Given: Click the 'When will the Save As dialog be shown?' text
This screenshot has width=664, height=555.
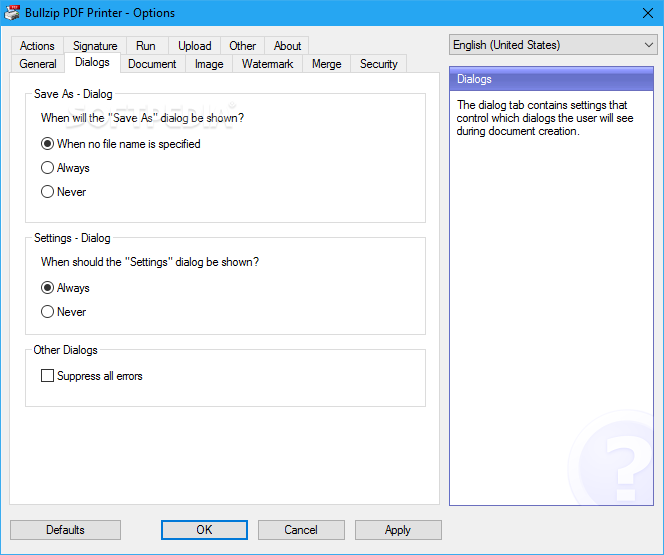Looking at the screenshot, I should (x=142, y=118).
